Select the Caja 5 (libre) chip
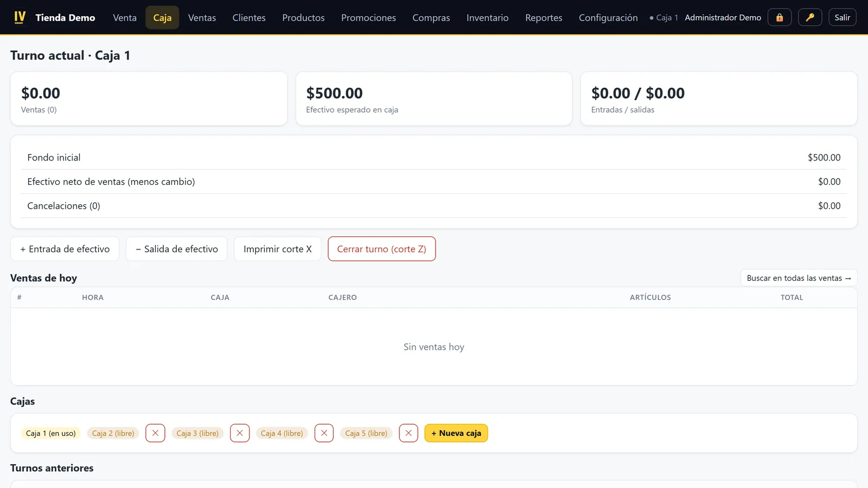Screen dimensions: 868x488 coord(366,433)
